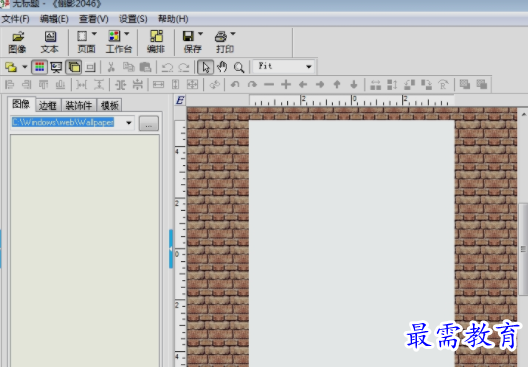Click the align left edges icon

pyautogui.click(x=10, y=85)
